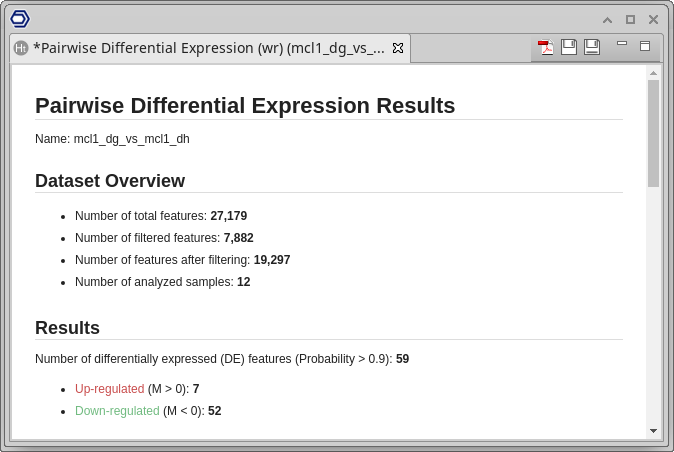Export the report as PDF
The height and width of the screenshot is (452, 674).
click(546, 47)
